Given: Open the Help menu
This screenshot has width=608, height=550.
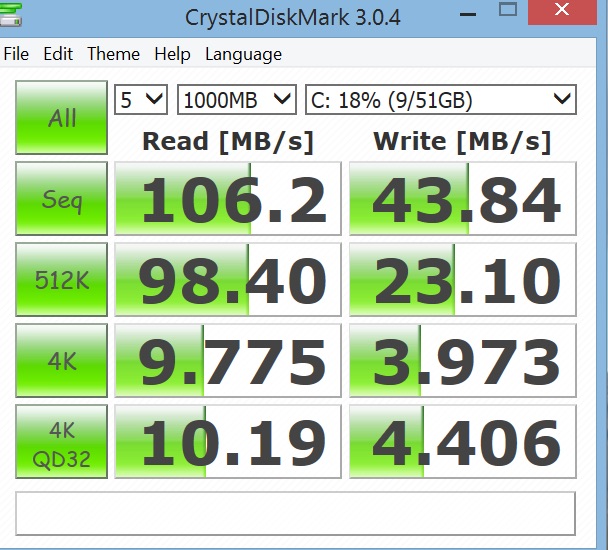Looking at the screenshot, I should [x=172, y=54].
